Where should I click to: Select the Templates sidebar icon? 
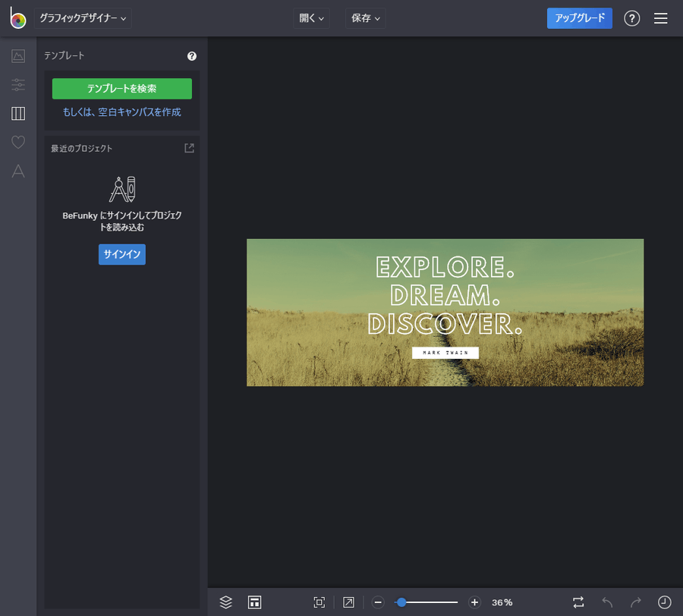pyautogui.click(x=18, y=114)
